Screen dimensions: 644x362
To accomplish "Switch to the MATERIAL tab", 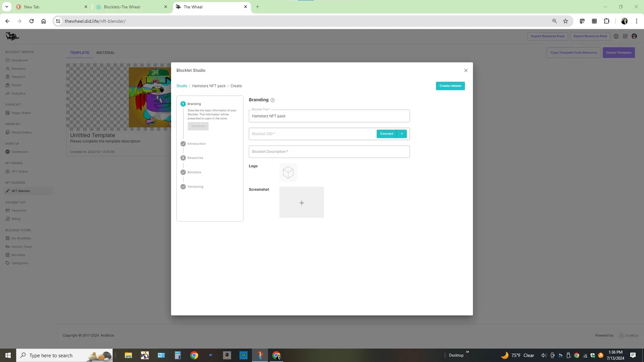I will tap(105, 53).
